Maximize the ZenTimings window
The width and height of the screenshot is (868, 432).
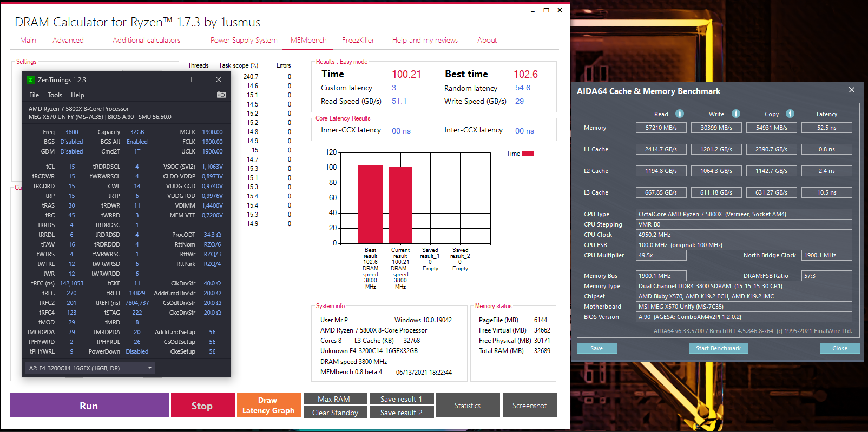[194, 79]
